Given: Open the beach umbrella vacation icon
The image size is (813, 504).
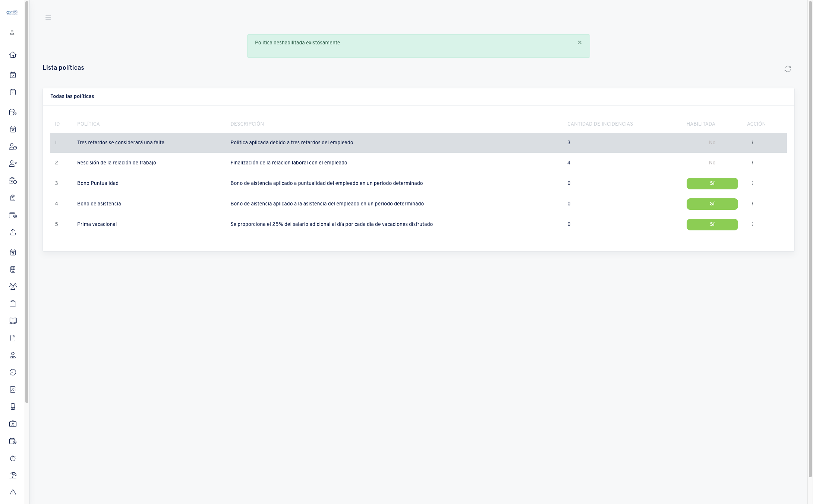Looking at the screenshot, I should click(x=13, y=475).
